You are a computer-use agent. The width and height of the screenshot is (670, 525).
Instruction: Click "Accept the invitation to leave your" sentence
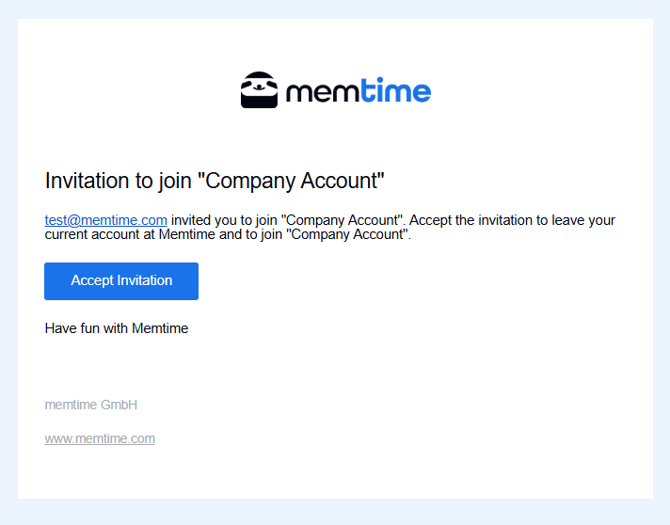(513, 220)
